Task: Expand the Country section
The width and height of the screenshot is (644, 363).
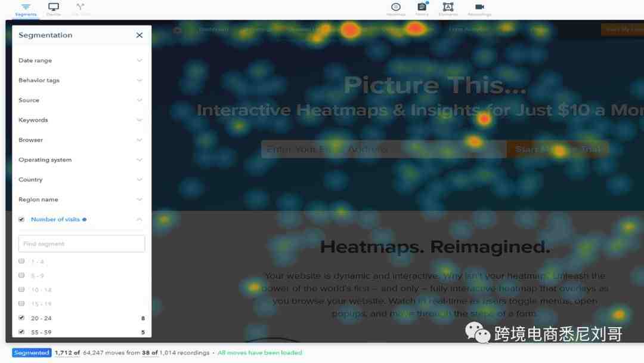Action: (81, 180)
